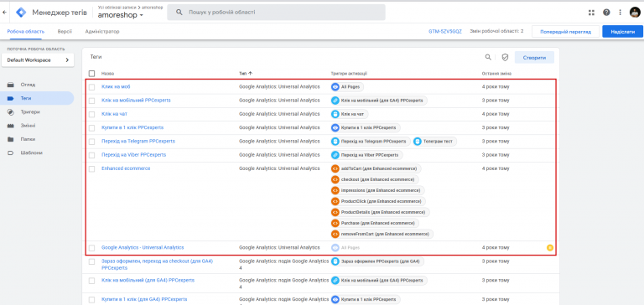
Task: Click the ProductDetails trigger chip
Action: click(381, 212)
